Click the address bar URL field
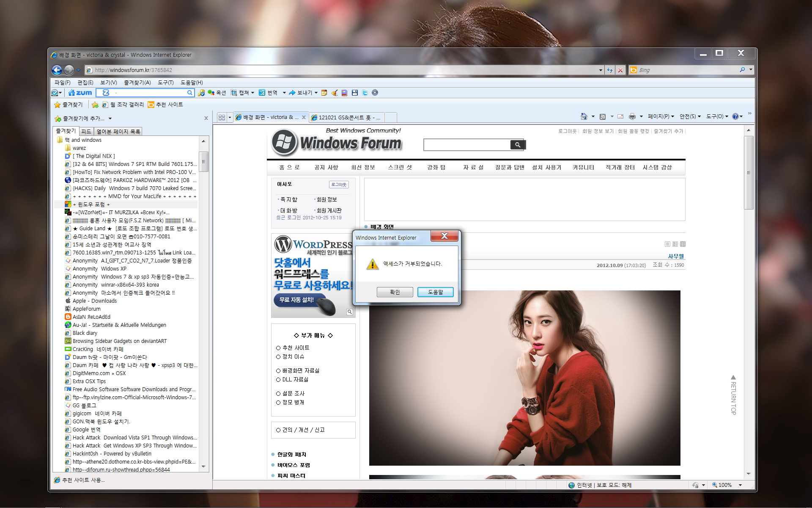The width and height of the screenshot is (812, 508). (342, 70)
